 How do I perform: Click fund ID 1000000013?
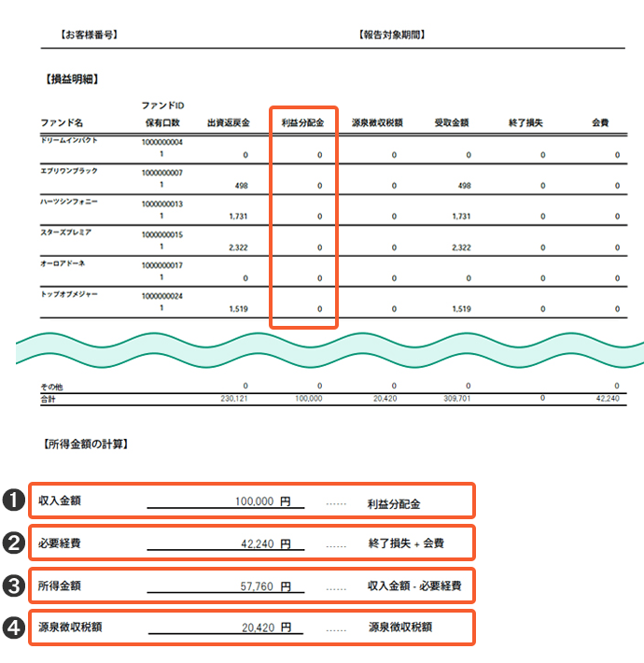162,204
